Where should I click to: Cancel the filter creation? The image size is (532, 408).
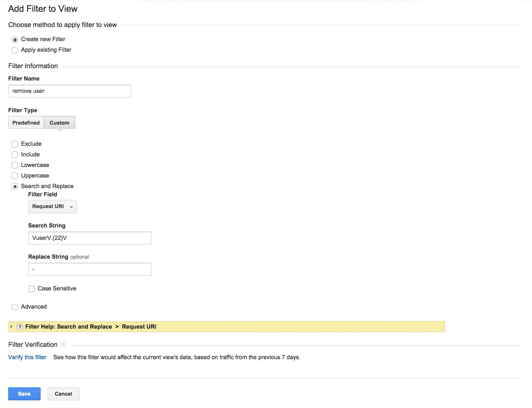point(63,394)
